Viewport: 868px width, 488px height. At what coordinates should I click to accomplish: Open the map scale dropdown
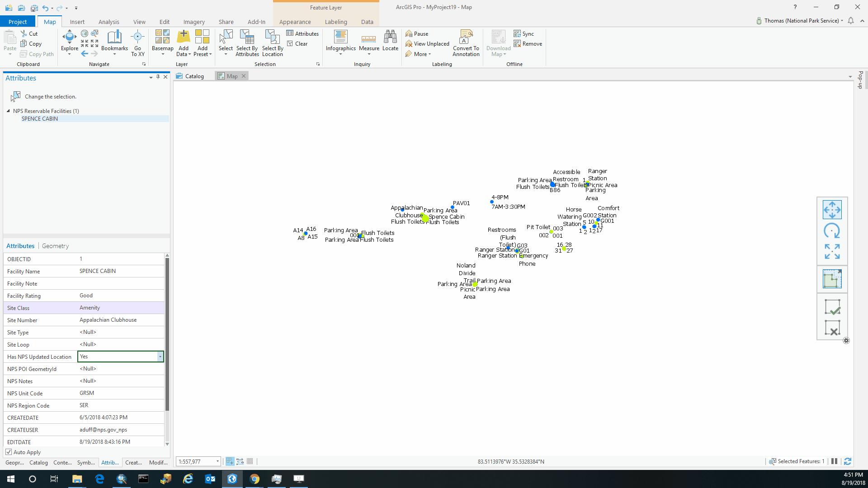[217, 461]
